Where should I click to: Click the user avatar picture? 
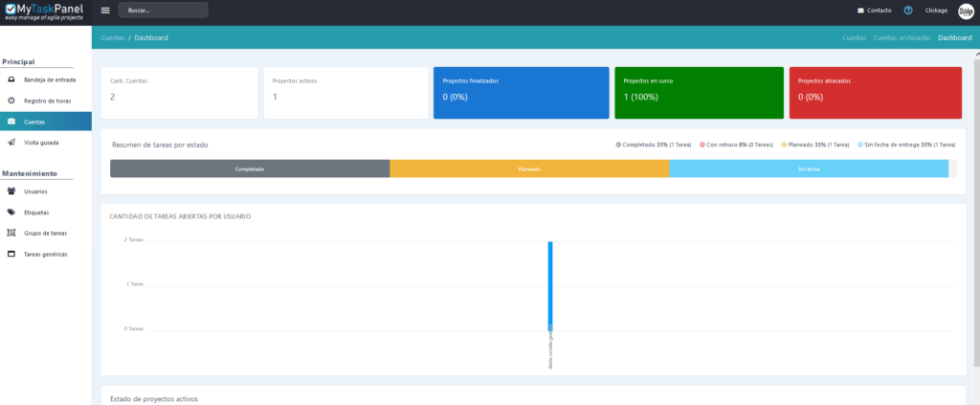[x=967, y=11]
